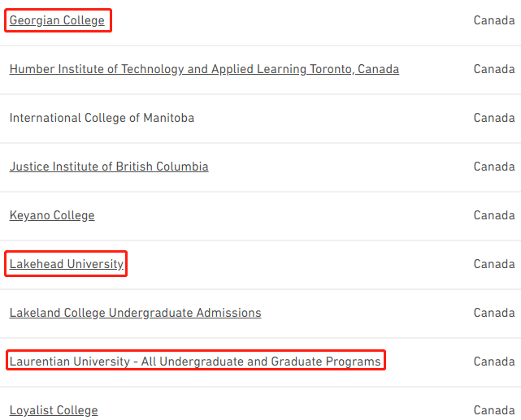
Task: Open the Lakehead University link
Action: click(67, 264)
